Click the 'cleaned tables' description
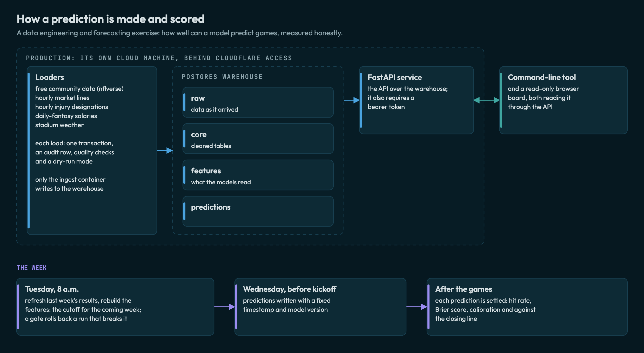 tap(211, 146)
